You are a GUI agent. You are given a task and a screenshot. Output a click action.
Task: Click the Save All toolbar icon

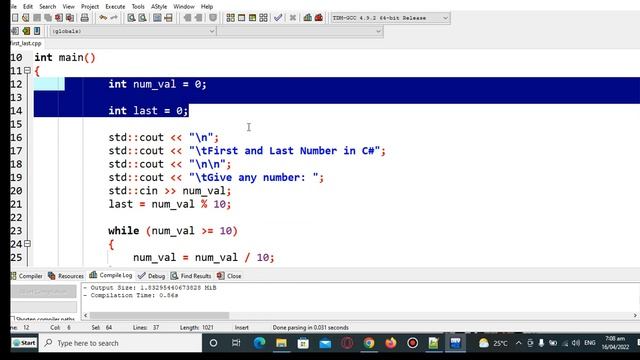[x=48, y=18]
